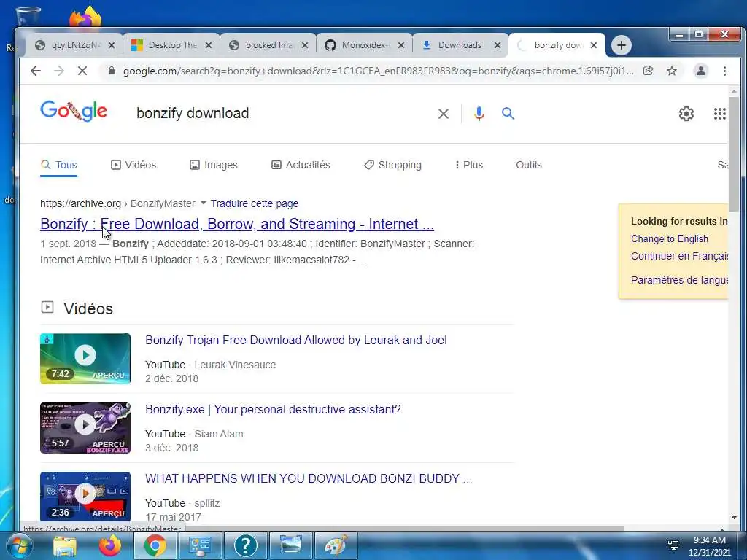This screenshot has height=560, width=747.
Task: Stop loading the page with the X button
Action: click(x=82, y=71)
